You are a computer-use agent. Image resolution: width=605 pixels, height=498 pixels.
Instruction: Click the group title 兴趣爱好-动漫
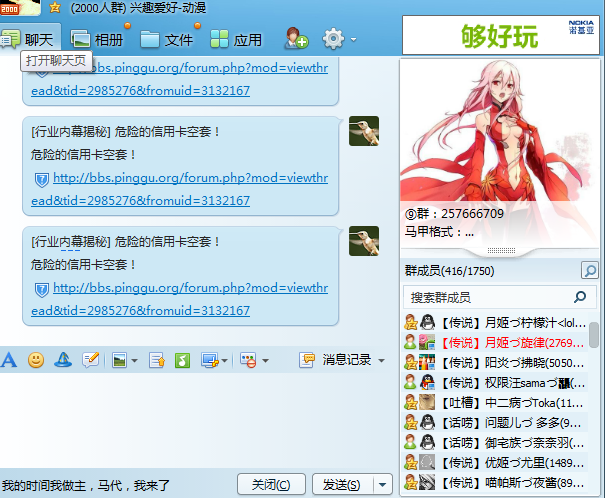[x=168, y=7]
